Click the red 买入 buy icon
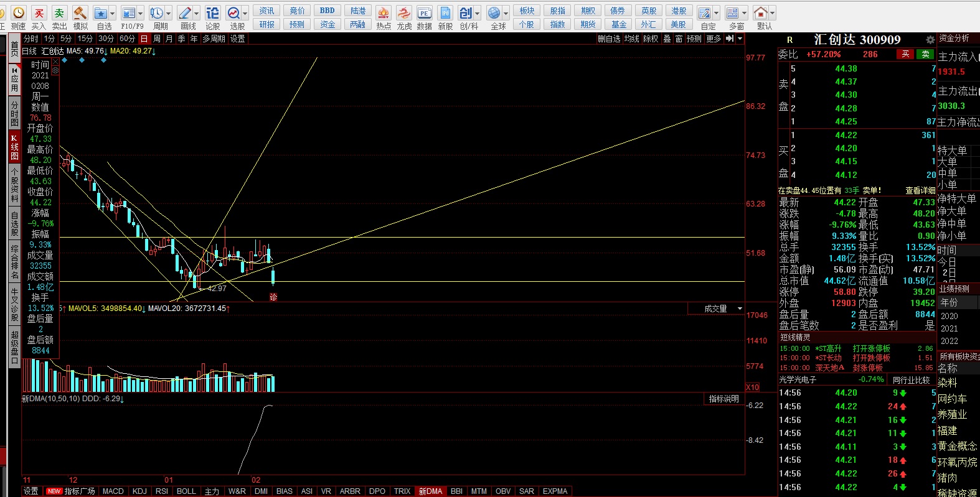 tap(39, 12)
